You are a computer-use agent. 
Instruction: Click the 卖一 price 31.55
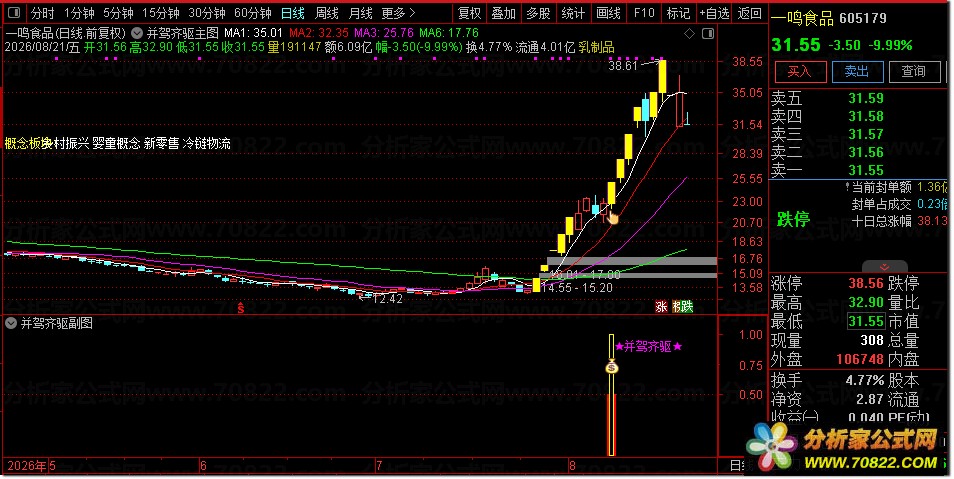[866, 170]
